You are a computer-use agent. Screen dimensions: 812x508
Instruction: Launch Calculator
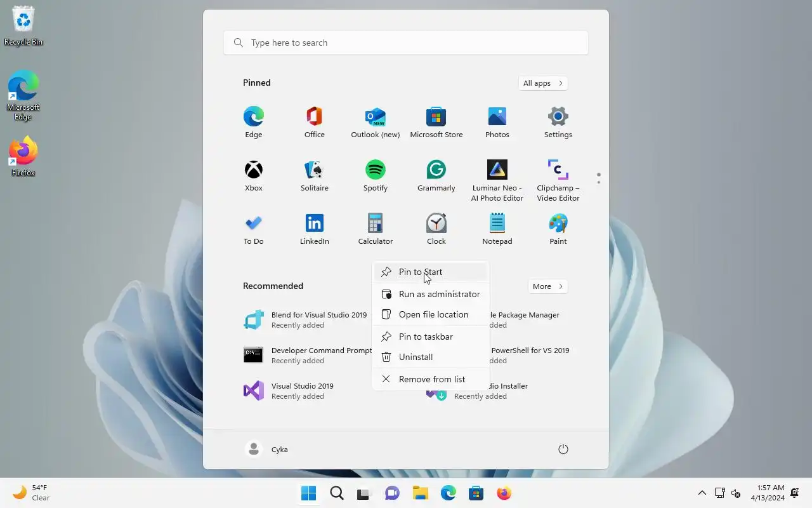pyautogui.click(x=376, y=229)
